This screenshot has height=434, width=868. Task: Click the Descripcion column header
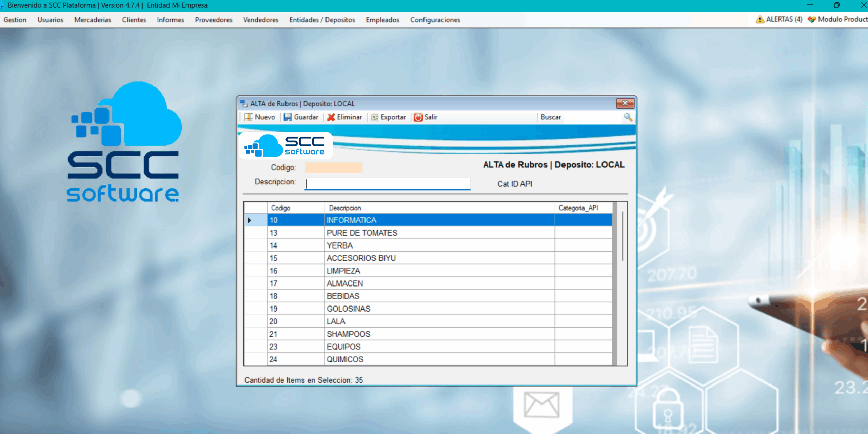[345, 208]
